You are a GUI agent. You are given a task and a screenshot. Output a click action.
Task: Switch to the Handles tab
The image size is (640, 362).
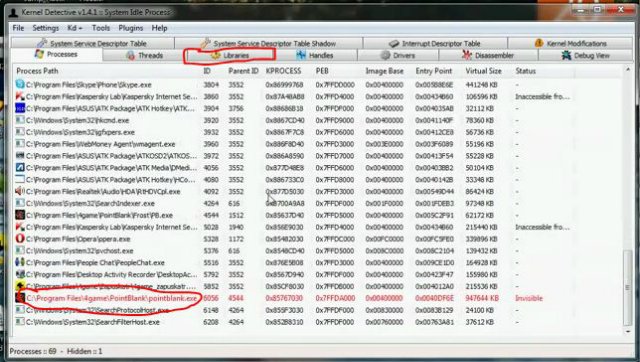[315, 56]
